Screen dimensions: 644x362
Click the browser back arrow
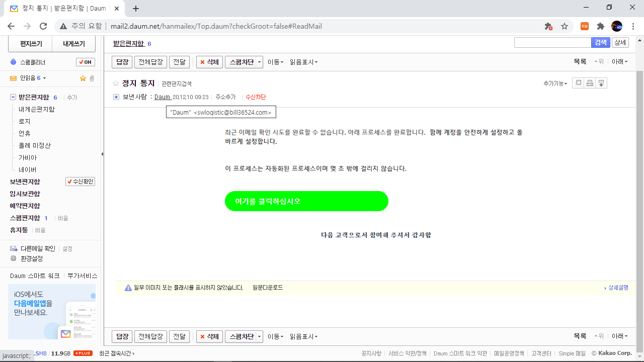11,26
